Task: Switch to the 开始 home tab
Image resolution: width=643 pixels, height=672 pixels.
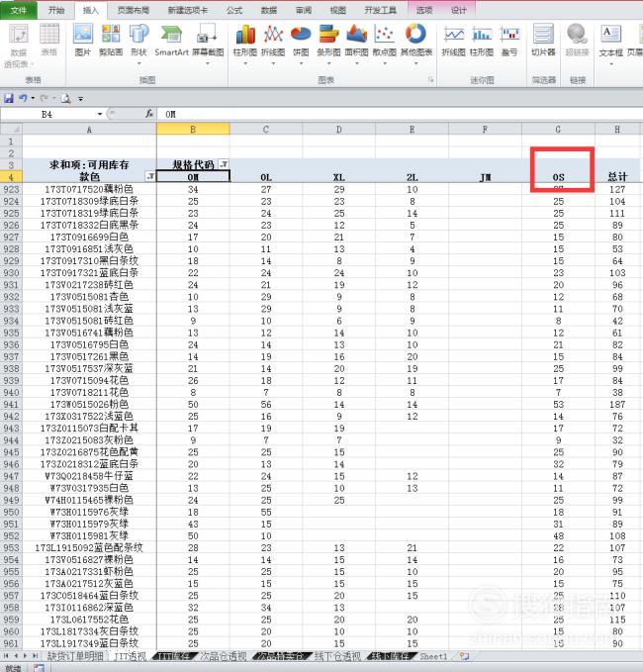Action: pyautogui.click(x=56, y=10)
